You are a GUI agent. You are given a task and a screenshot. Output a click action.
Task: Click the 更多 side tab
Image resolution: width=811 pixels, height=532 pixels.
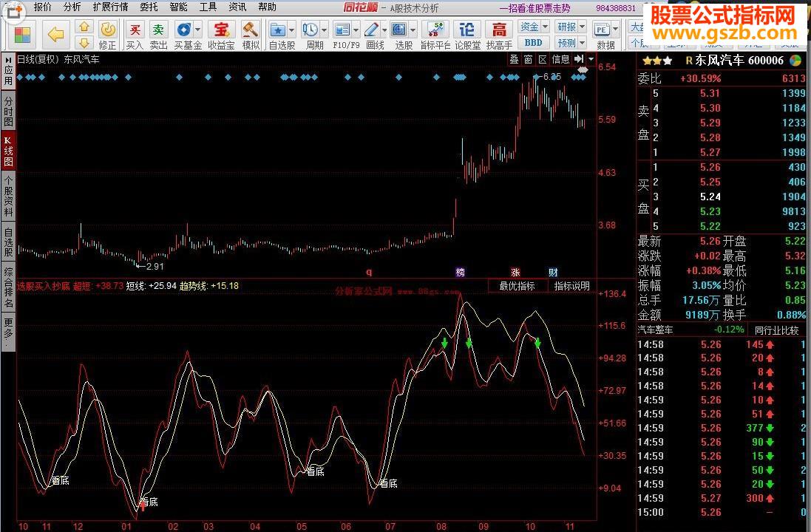tap(8, 332)
